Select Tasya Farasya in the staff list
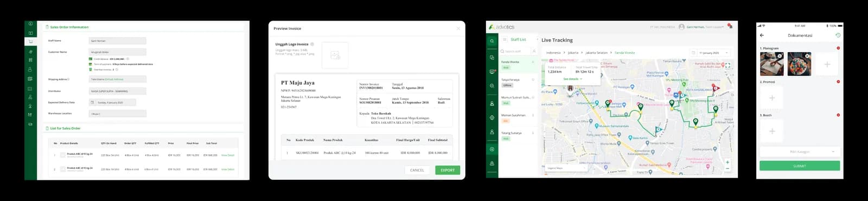The image size is (868, 201). 518,82
